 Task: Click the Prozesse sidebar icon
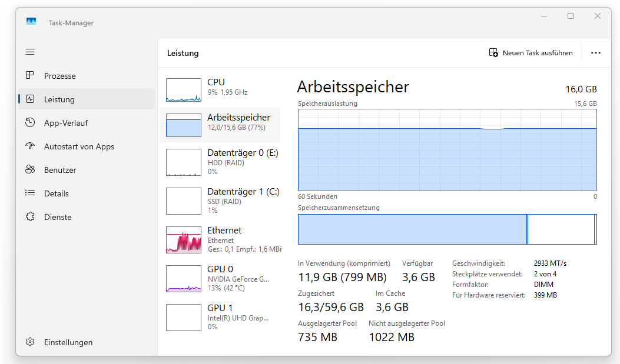(30, 75)
